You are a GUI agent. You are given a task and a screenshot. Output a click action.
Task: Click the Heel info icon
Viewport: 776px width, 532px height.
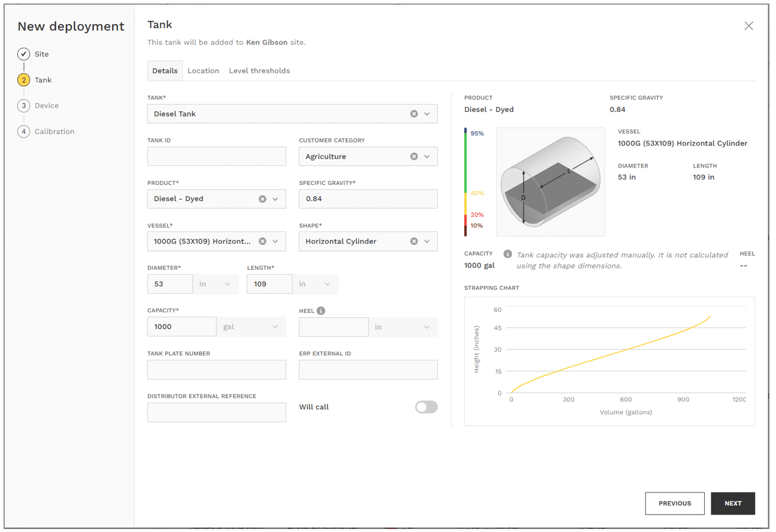point(321,311)
